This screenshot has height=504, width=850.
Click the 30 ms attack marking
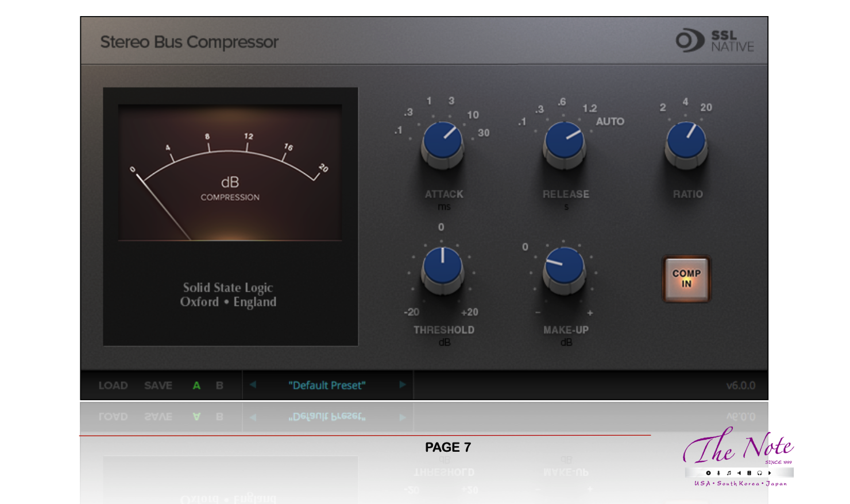tap(484, 133)
